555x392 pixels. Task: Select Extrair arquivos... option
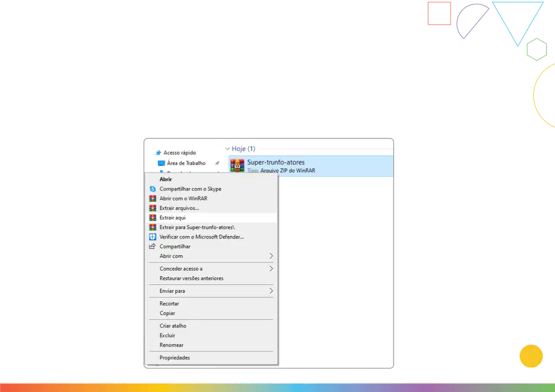tap(212, 208)
